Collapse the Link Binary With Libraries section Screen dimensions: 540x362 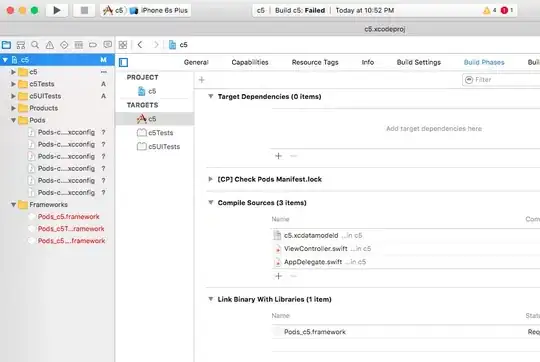(x=210, y=299)
